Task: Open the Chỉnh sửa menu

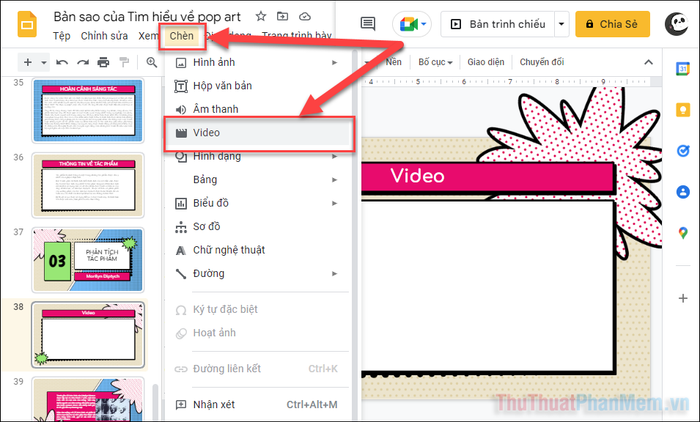Action: click(x=104, y=36)
